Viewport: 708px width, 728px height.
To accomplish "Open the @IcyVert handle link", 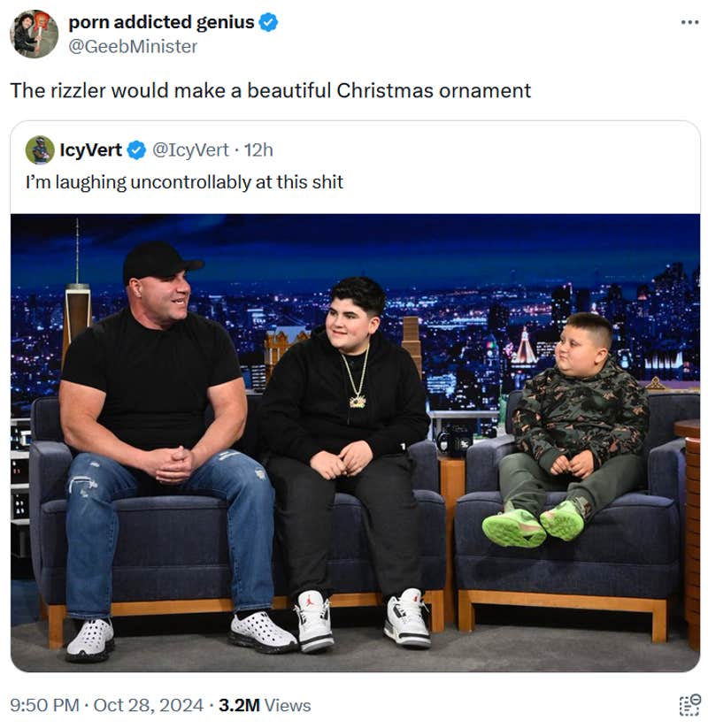I will point(190,150).
